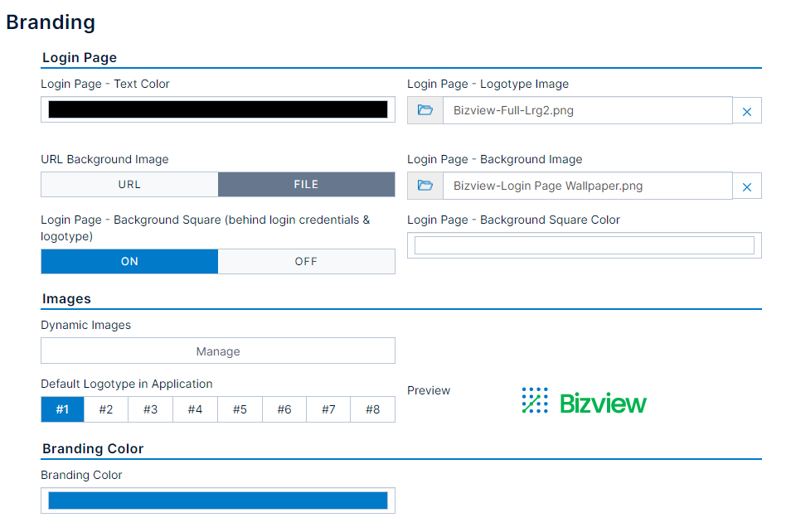Click the 'URL Background Image' label
This screenshot has width=791, height=532.
click(x=105, y=159)
